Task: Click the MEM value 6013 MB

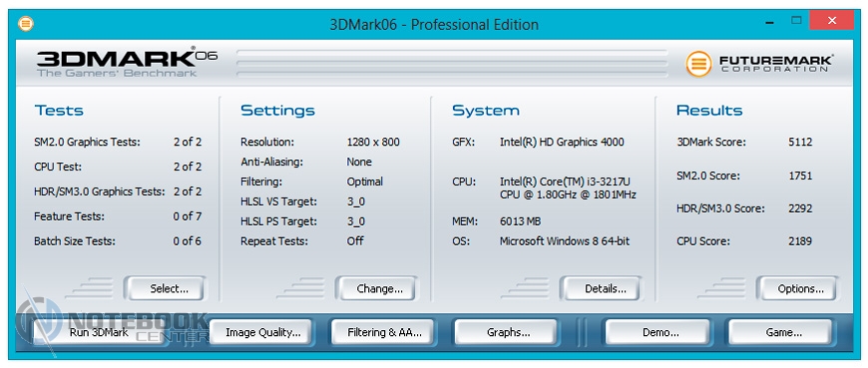Action: click(521, 221)
